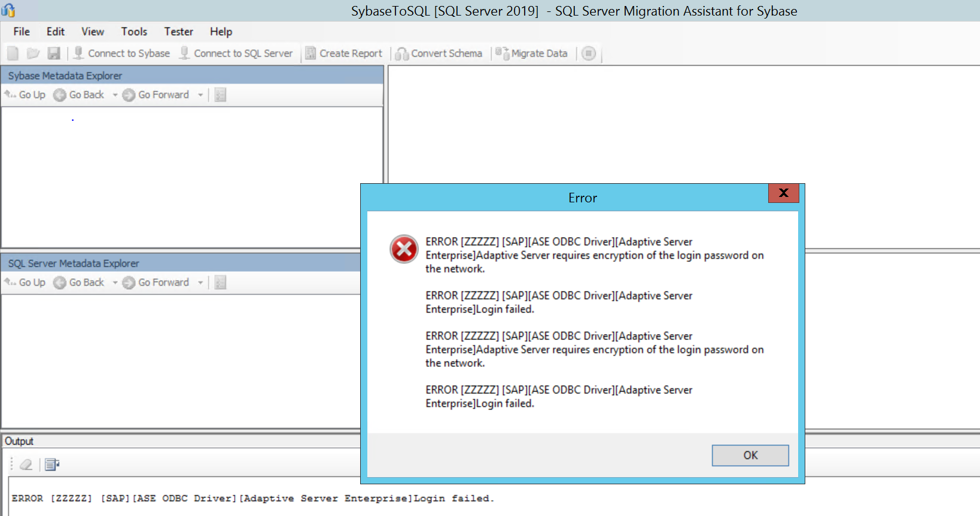Open the Tester menu
Viewport: 980px width, 516px height.
coord(178,32)
